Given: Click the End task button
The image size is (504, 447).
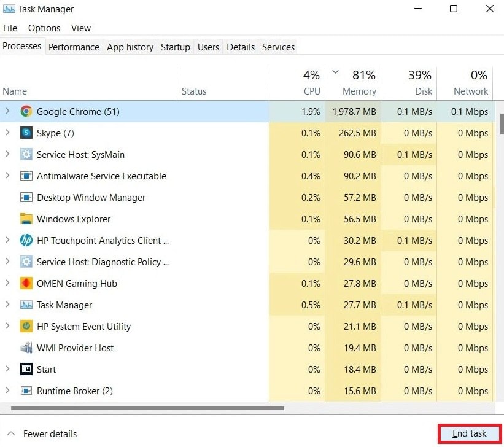Looking at the screenshot, I should pyautogui.click(x=470, y=434).
